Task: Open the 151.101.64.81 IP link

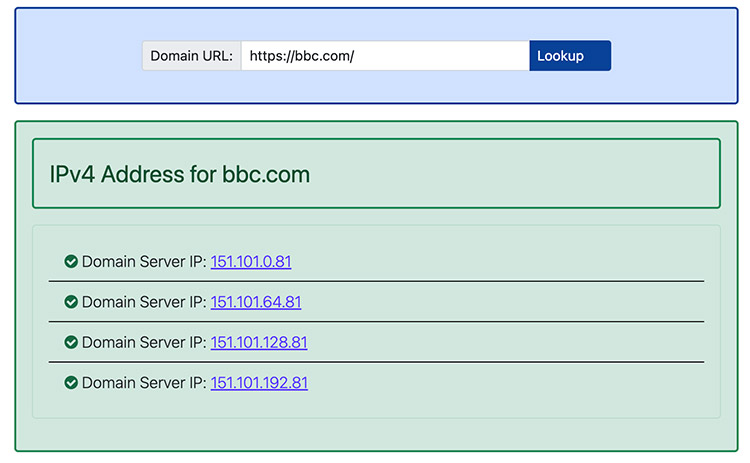Action: [256, 302]
